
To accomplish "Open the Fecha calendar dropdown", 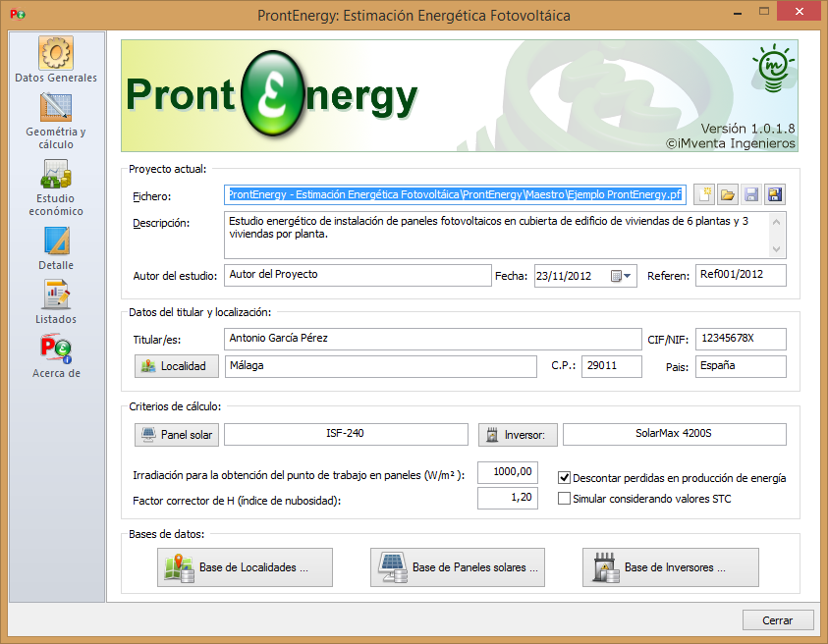I will [x=621, y=276].
